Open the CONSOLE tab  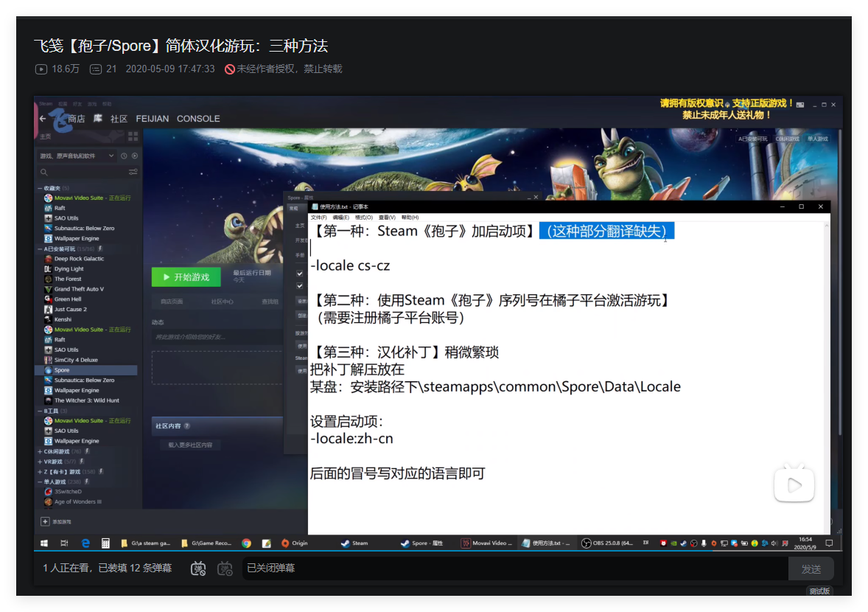pos(198,119)
